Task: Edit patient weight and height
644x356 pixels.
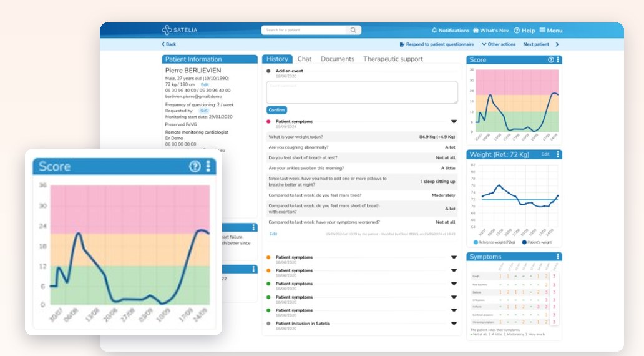Action: [205, 84]
